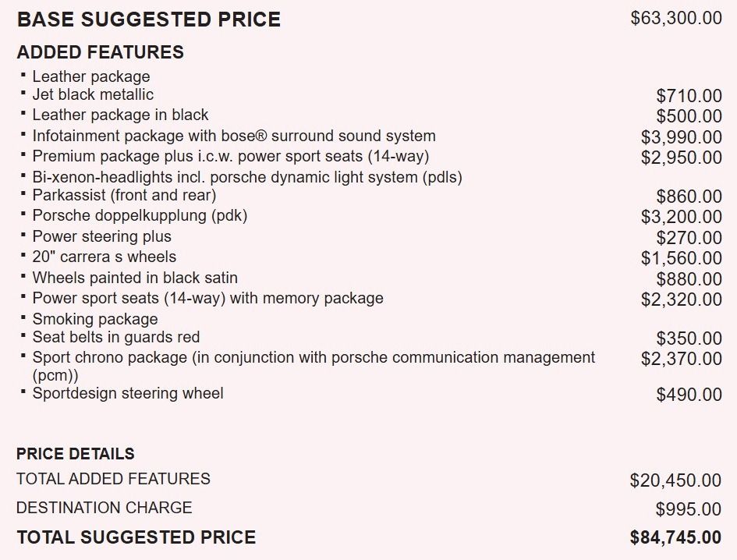Click the $3,200.00 pdk price
737x560 pixels.
click(681, 218)
